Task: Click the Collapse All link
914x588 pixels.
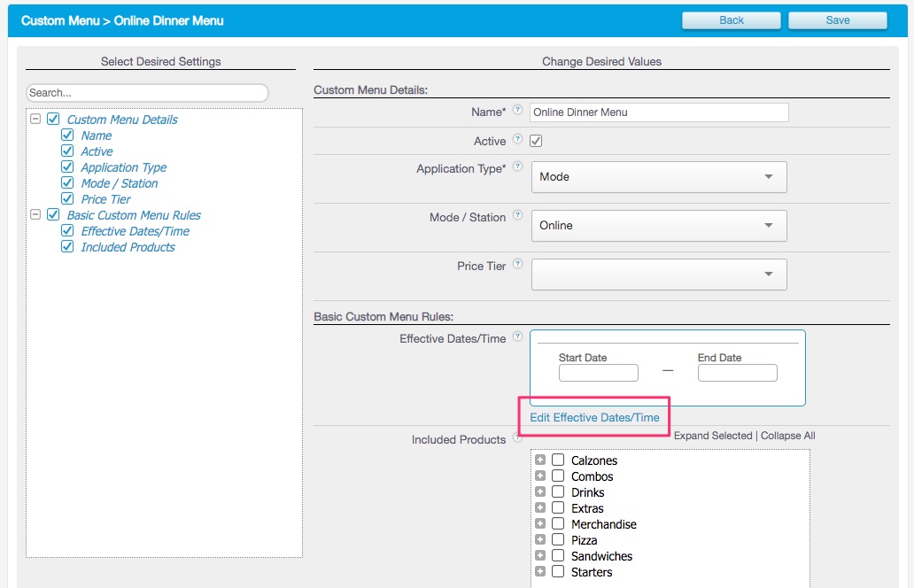Action: click(787, 435)
